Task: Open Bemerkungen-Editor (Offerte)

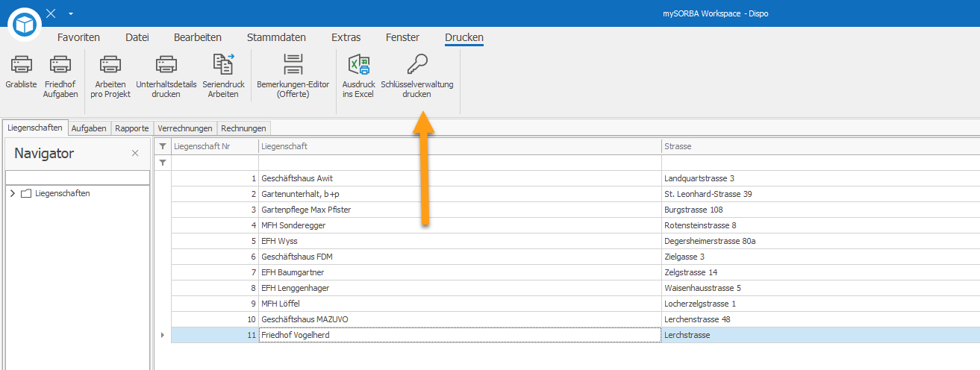Action: pos(293,77)
